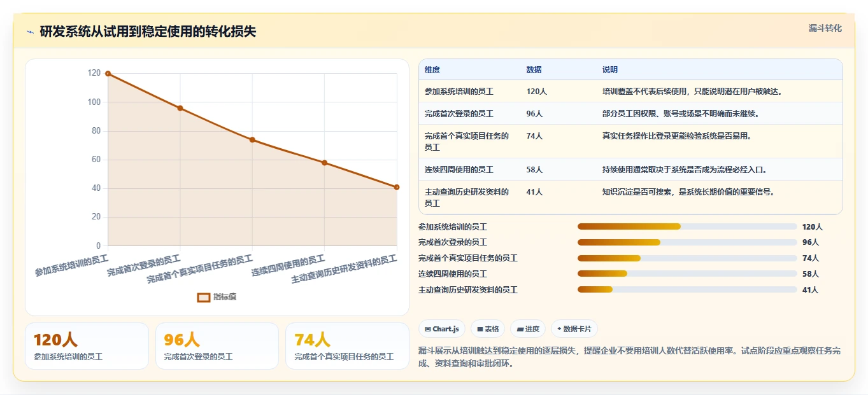Click the 参加系统培训的员工 progress bar
The image size is (868, 395).
(687, 226)
